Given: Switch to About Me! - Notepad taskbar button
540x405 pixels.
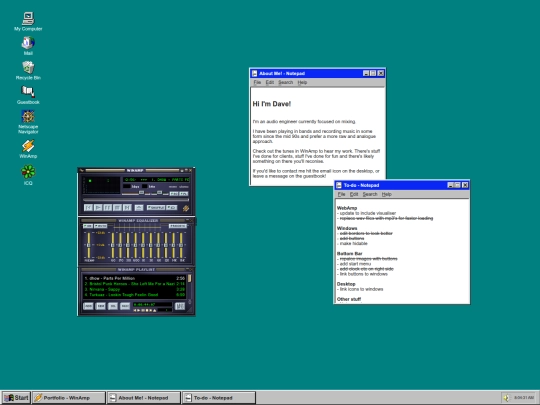Looking at the screenshot, I should pos(144,398).
